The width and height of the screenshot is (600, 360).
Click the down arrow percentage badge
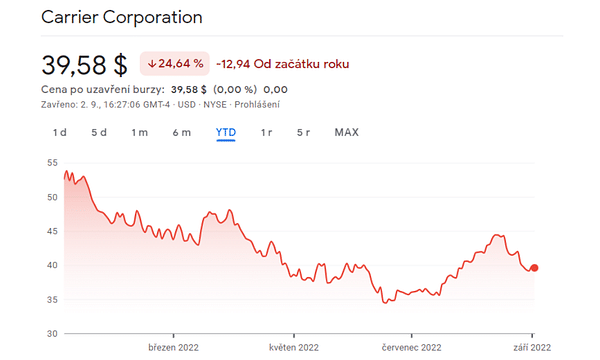(x=175, y=64)
